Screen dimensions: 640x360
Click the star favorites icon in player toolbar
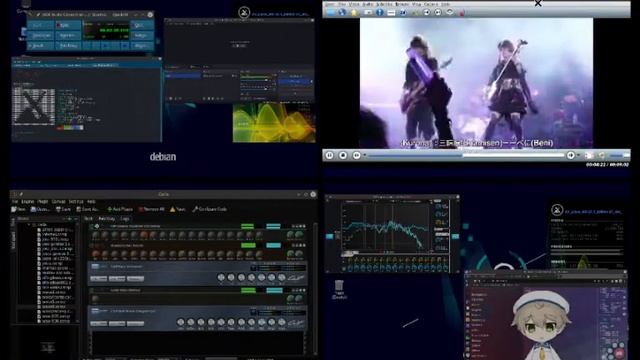click(x=354, y=12)
